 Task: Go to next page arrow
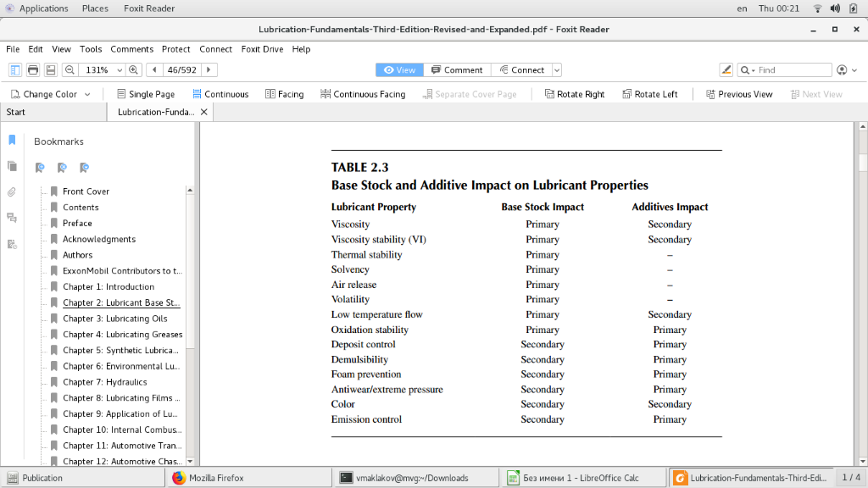coord(209,69)
